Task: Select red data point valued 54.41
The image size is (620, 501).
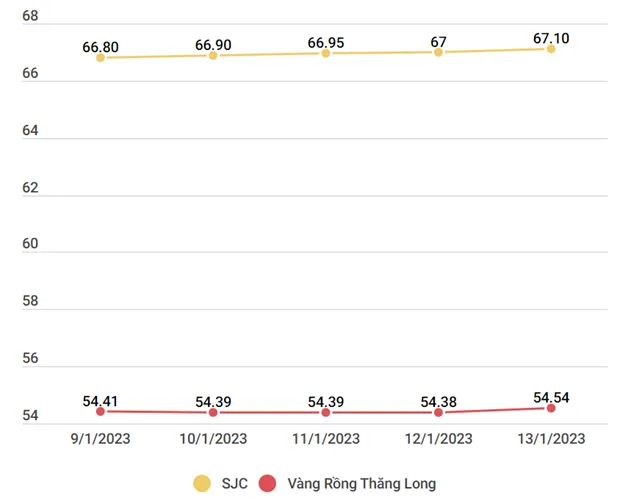Action: tap(100, 411)
